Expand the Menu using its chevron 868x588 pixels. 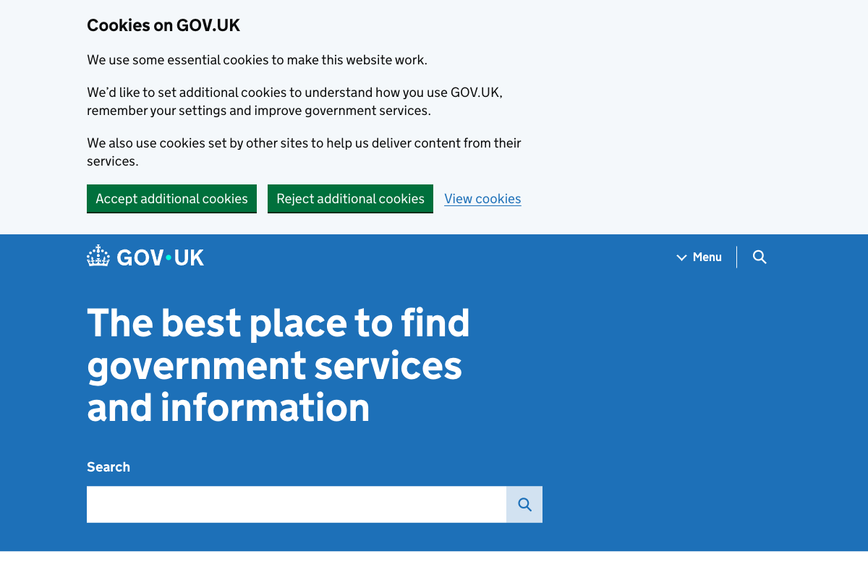681,257
